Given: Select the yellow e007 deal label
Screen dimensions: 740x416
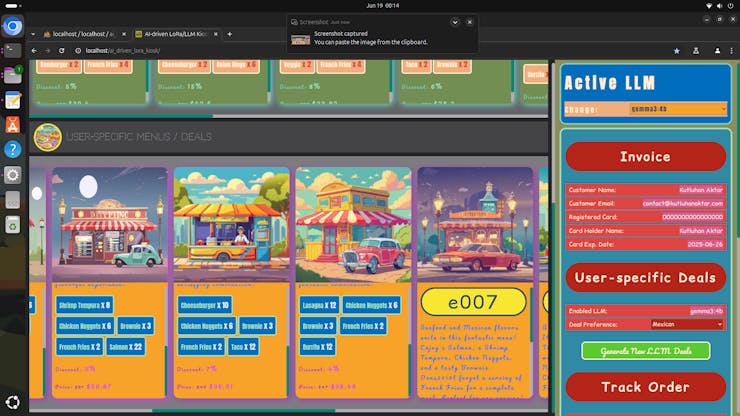Looking at the screenshot, I should (473, 302).
